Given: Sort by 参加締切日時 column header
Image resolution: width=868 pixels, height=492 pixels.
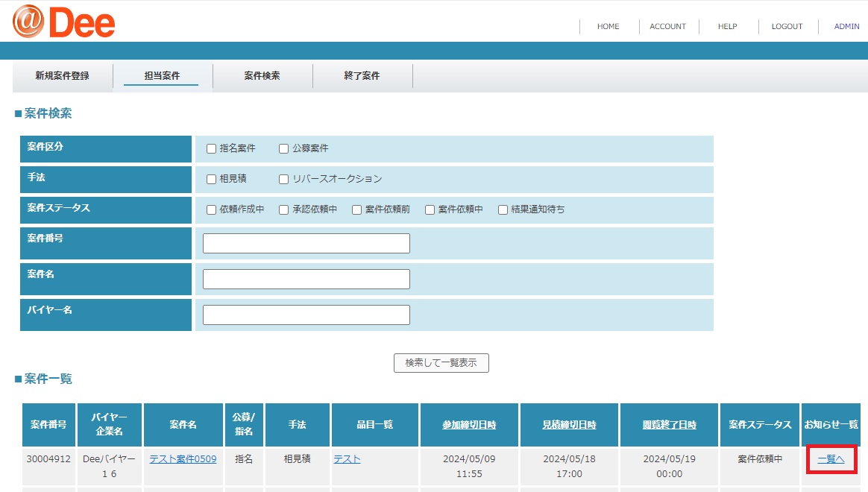Looking at the screenshot, I should [x=470, y=424].
